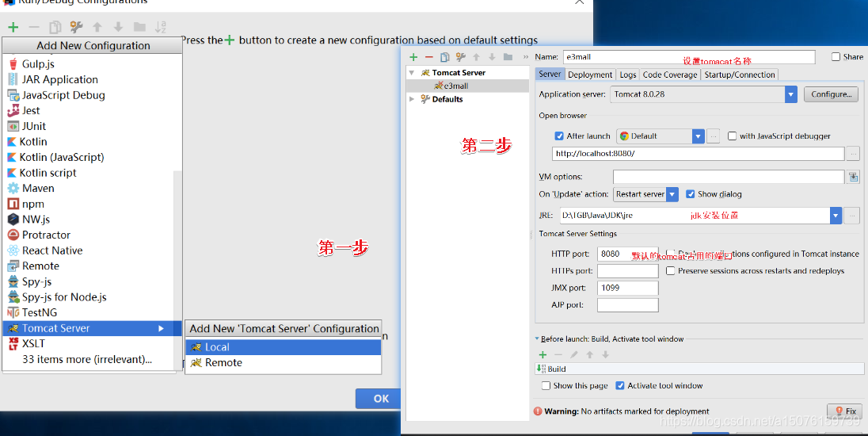Enable with JavaScript debugger checkbox
Viewport: 868px width, 436px height.
pyautogui.click(x=732, y=136)
